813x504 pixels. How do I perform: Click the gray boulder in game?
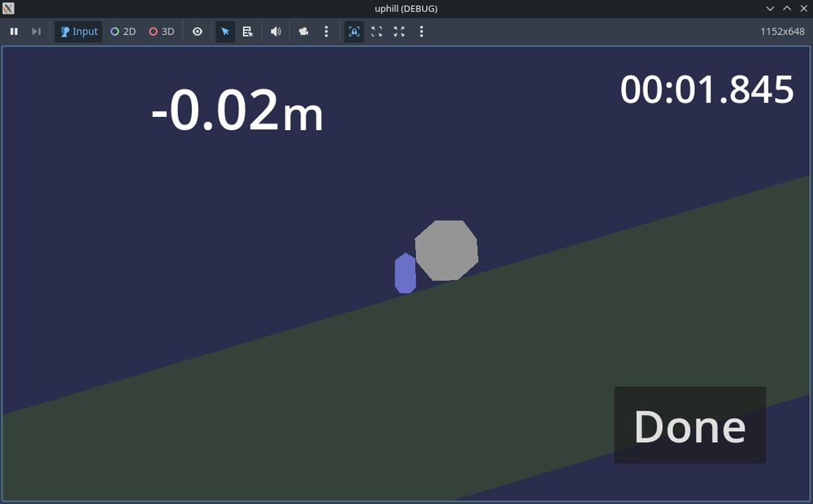[x=446, y=250]
